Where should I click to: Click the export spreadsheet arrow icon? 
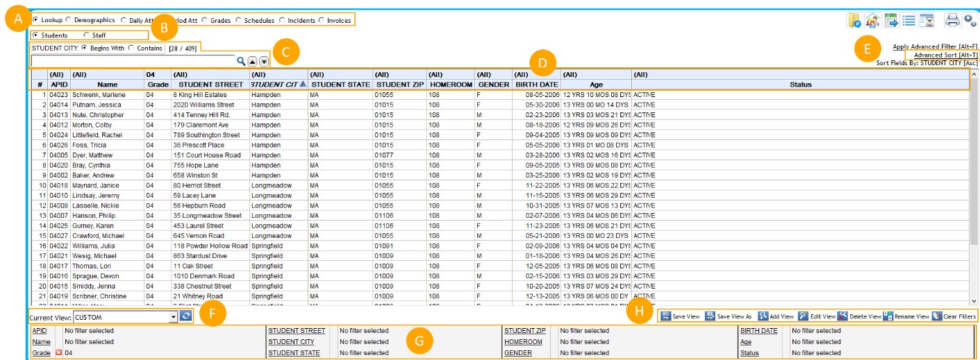[891, 20]
